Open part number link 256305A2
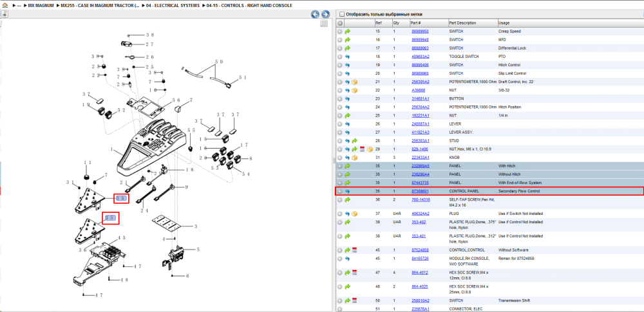644x312 pixels. (x=420, y=82)
